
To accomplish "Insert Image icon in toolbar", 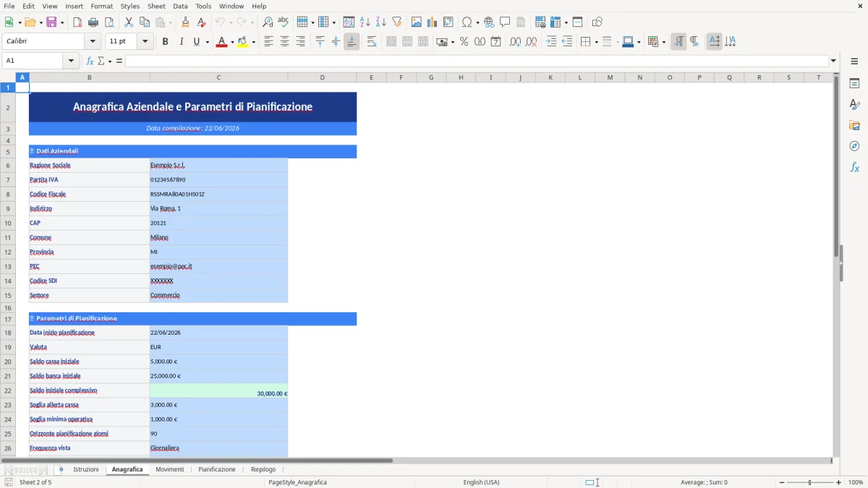I will click(417, 22).
